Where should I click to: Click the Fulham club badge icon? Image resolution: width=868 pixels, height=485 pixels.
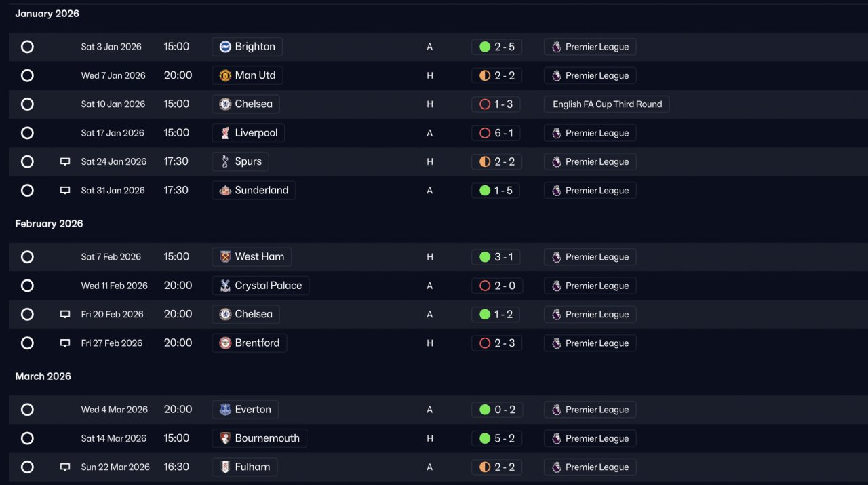click(x=225, y=467)
